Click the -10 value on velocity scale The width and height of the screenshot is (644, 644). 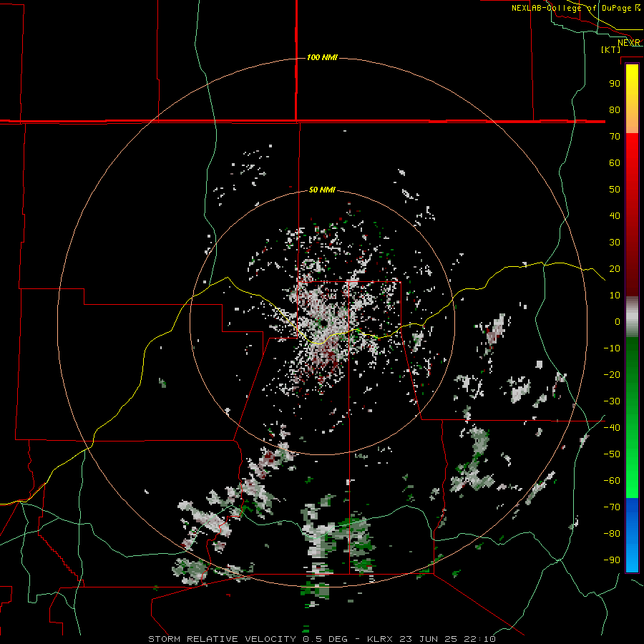[x=612, y=348]
